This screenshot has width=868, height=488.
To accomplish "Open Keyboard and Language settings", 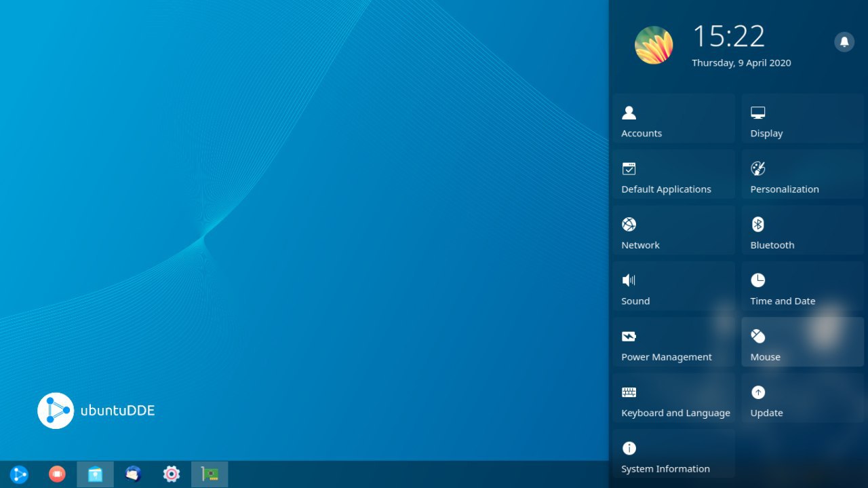I will pos(673,398).
